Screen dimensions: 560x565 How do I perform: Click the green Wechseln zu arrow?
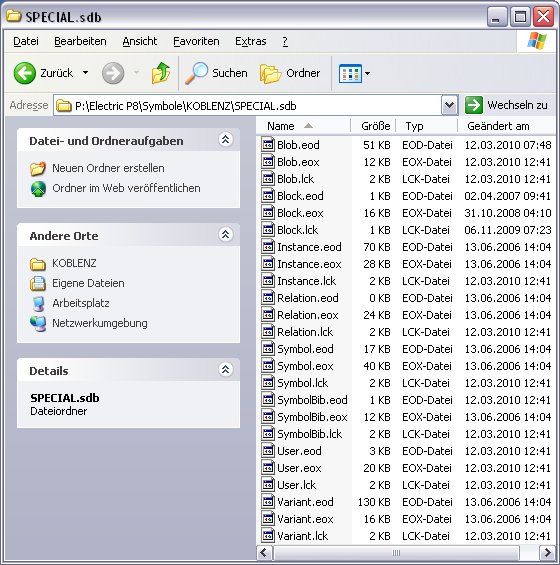tap(474, 105)
